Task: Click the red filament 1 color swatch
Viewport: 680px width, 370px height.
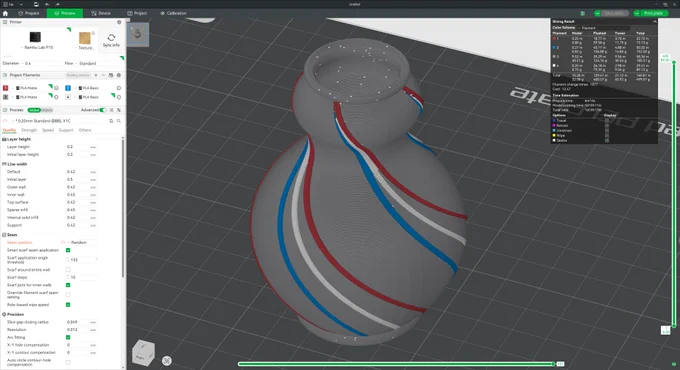Action: tap(6, 88)
